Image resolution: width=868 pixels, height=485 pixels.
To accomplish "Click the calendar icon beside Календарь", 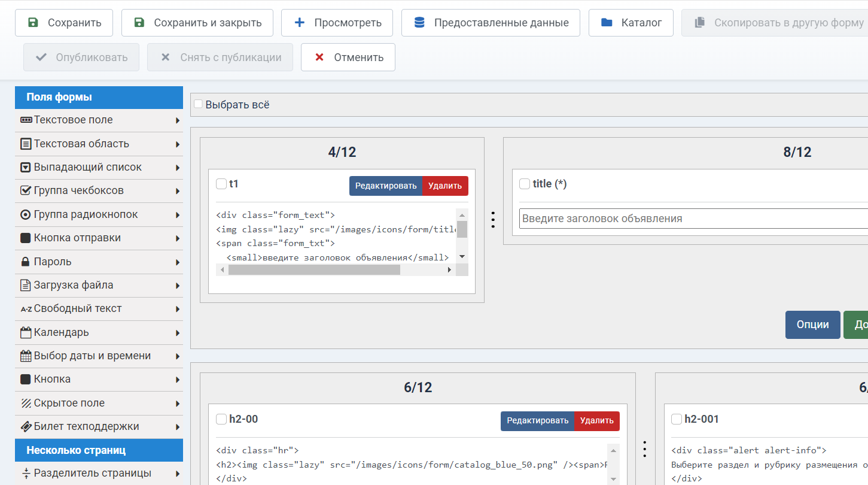I will click(26, 332).
